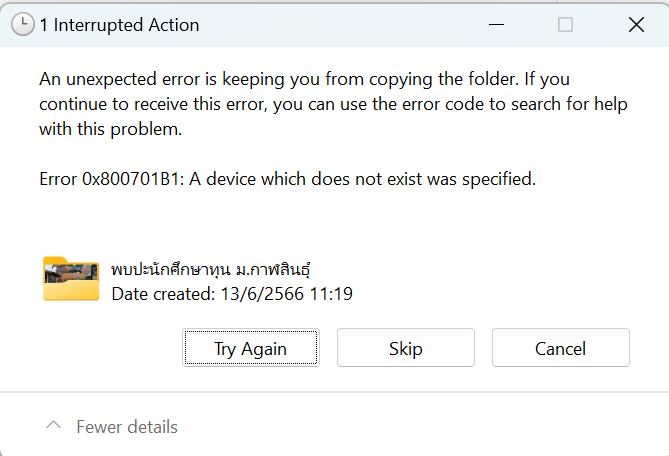Click the clock icon in title bar

(x=23, y=24)
